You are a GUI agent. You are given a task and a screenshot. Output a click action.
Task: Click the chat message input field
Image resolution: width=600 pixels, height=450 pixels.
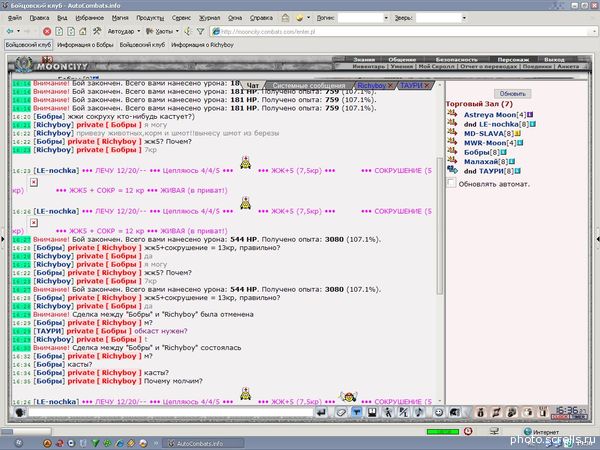171,412
